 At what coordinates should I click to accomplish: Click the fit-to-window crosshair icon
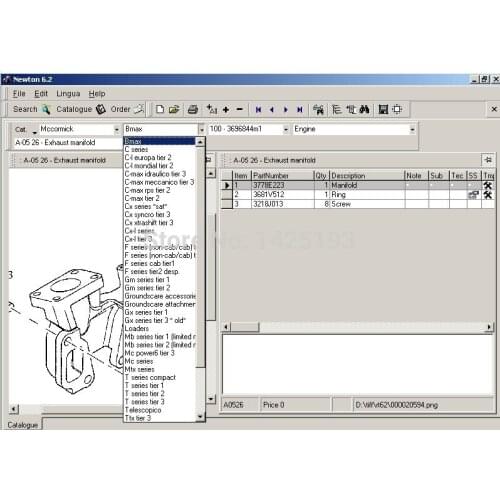(397, 109)
